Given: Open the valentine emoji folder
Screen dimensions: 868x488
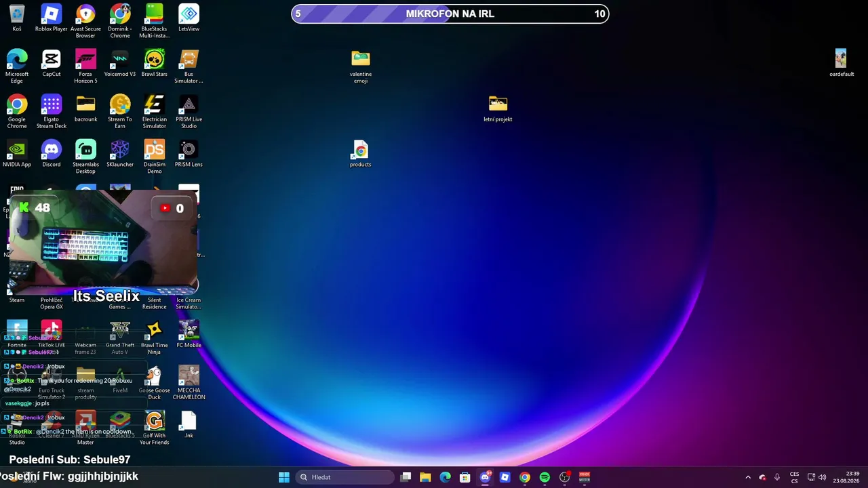Looking at the screenshot, I should pos(361,66).
